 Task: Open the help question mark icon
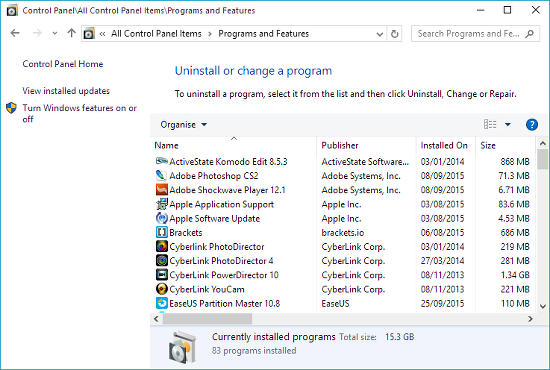pos(532,125)
